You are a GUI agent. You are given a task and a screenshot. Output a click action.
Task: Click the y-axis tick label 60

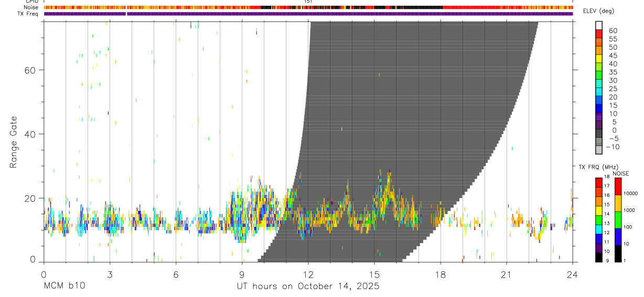coord(29,70)
